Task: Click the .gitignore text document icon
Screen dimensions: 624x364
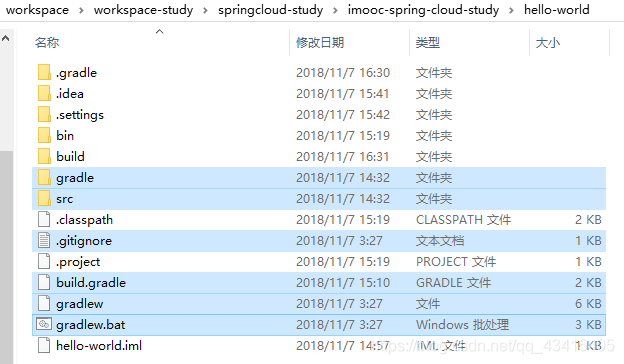Action: click(x=44, y=240)
